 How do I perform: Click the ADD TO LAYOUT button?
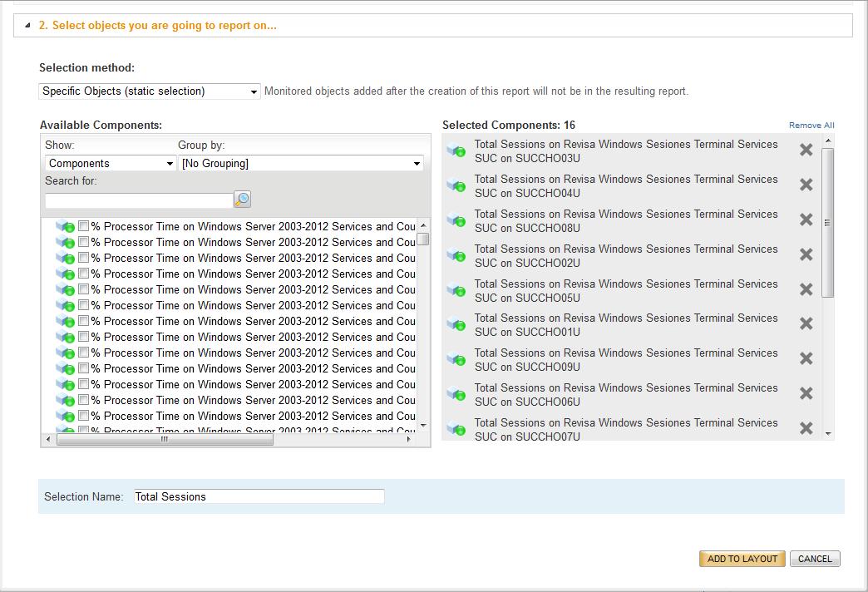point(741,558)
